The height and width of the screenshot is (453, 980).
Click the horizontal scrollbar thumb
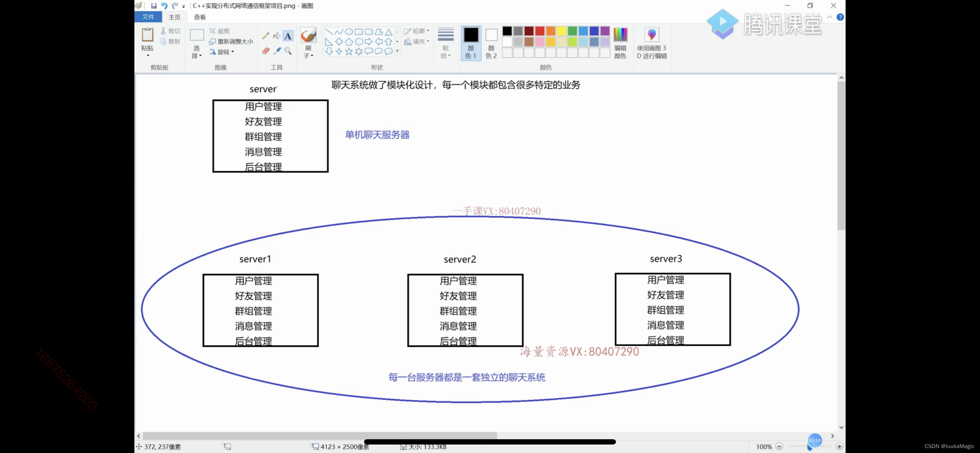pyautogui.click(x=320, y=436)
